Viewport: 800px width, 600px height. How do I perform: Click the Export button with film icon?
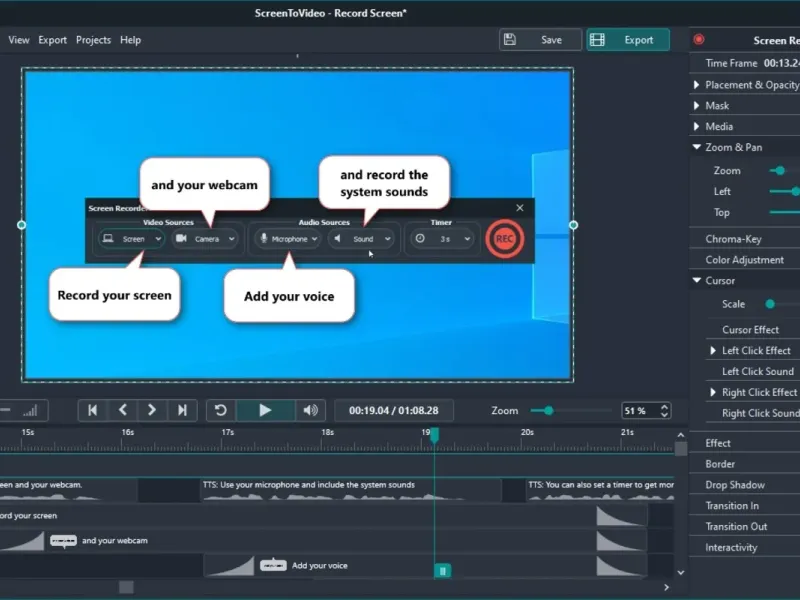point(628,40)
